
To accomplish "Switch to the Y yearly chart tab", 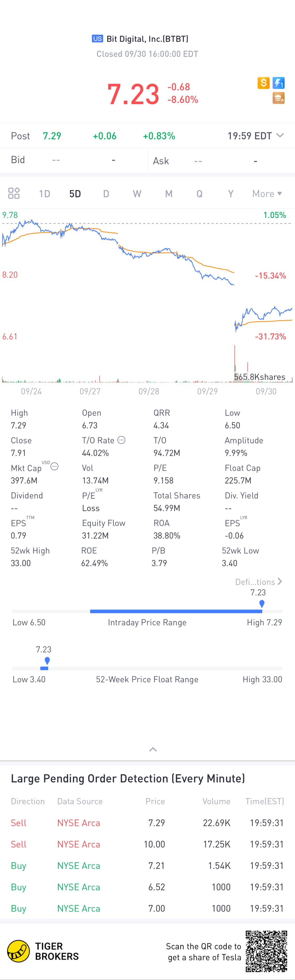I will [230, 194].
